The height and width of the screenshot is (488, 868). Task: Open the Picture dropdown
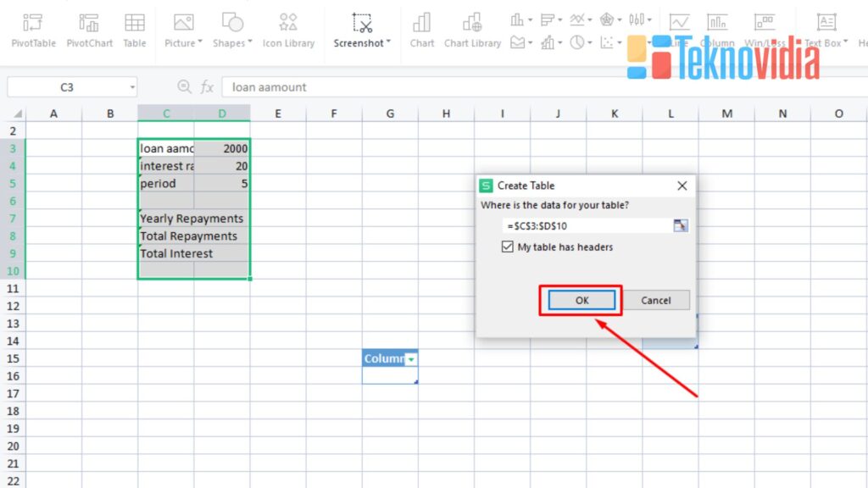pyautogui.click(x=182, y=30)
